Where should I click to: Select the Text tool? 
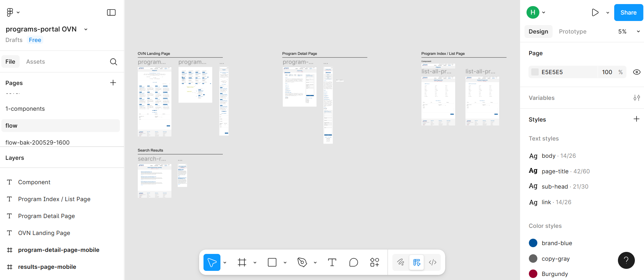tap(332, 262)
